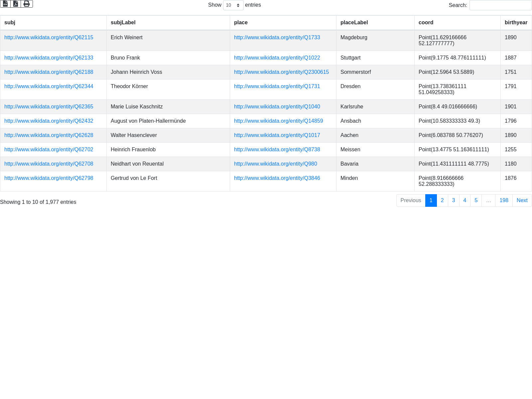Select page 3 in pagination
532x399 pixels.
coord(453,200)
